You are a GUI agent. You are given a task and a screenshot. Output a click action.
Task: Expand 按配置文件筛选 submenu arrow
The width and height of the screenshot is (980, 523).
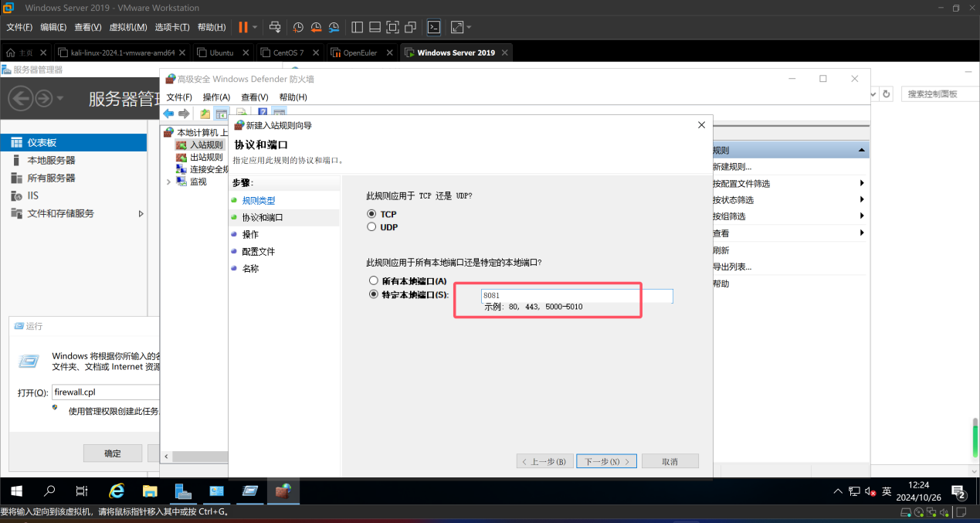[861, 184]
